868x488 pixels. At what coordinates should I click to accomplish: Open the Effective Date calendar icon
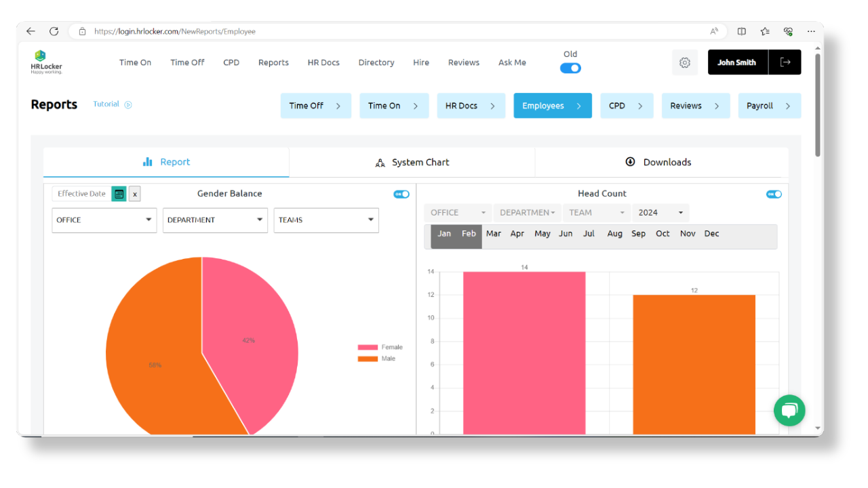click(119, 194)
